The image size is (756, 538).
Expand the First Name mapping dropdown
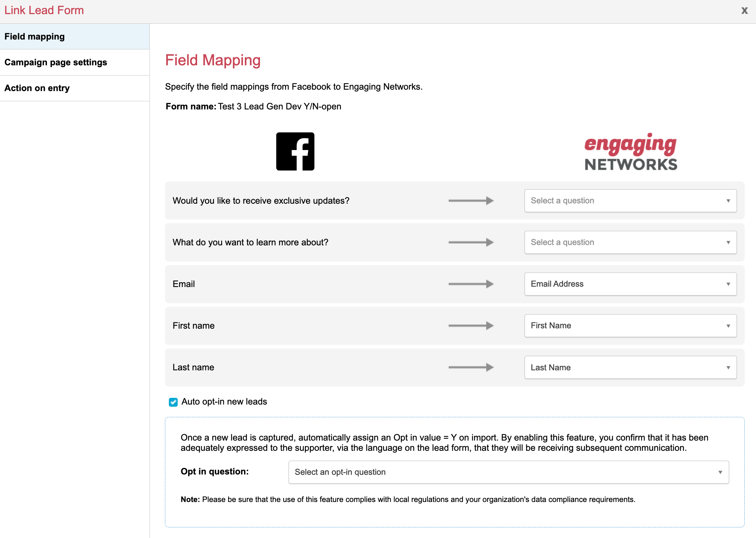pos(630,325)
